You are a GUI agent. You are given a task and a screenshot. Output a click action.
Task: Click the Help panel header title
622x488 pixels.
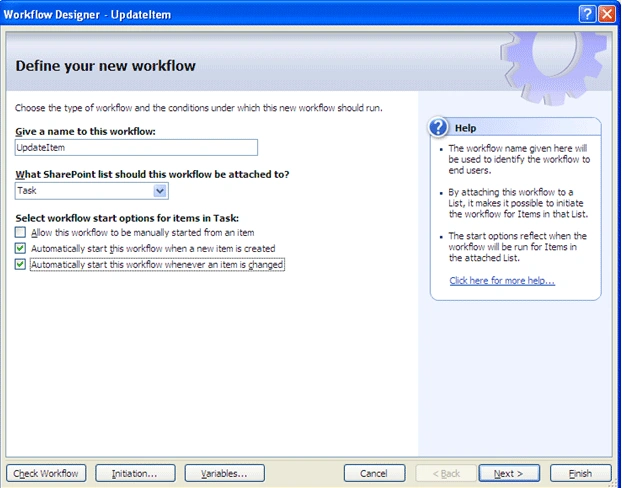(465, 128)
